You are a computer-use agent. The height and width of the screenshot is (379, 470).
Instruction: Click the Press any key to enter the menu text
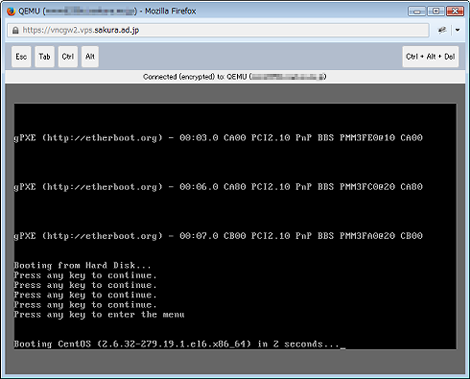[x=99, y=315]
